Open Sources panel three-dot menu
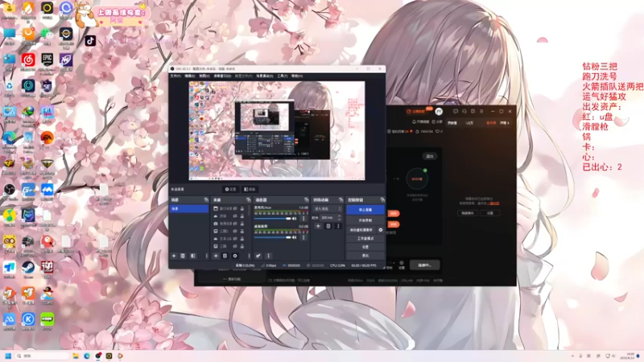Screen dimensions: 644x362 tap(249, 256)
